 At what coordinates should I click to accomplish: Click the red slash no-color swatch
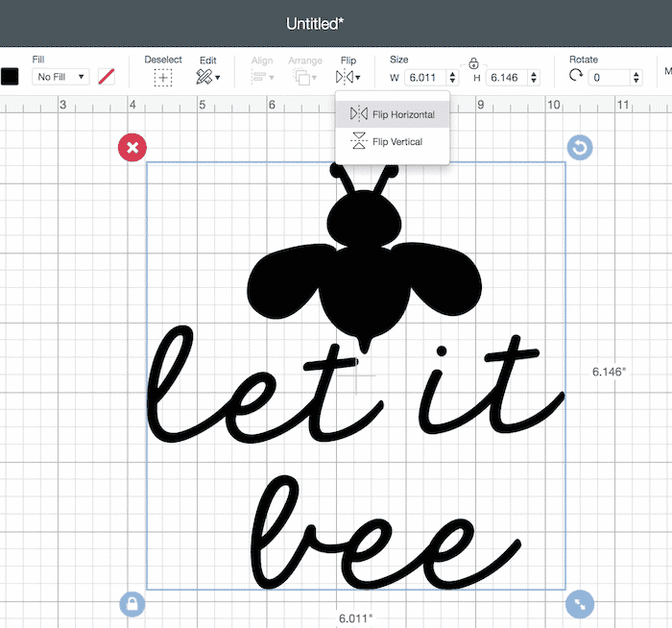pyautogui.click(x=106, y=77)
